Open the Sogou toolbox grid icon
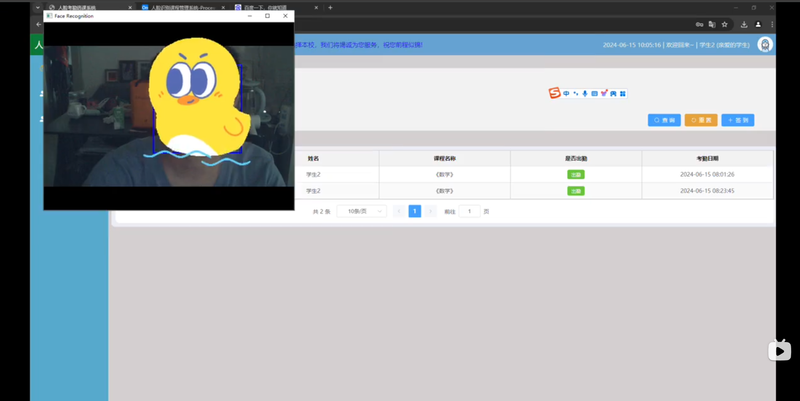Viewport: 800px width, 401px height. click(622, 93)
